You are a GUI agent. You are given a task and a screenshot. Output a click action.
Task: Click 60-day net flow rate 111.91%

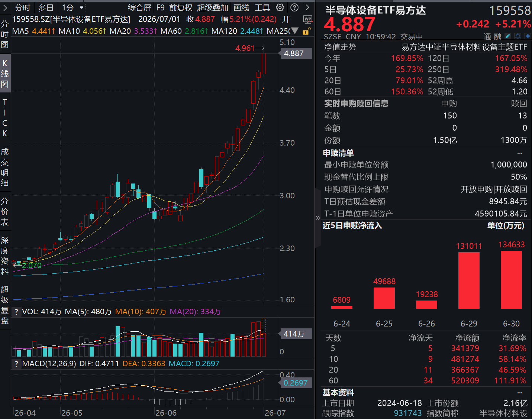point(510,381)
